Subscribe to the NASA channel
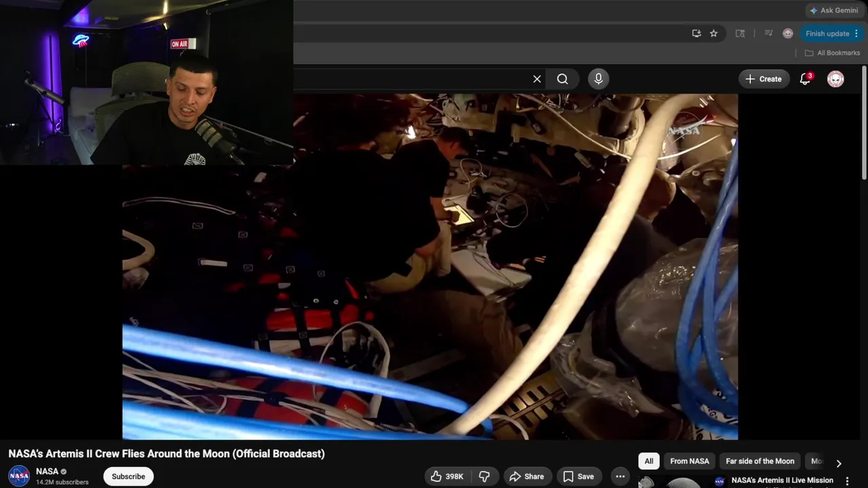Image resolution: width=868 pixels, height=488 pixels. click(x=128, y=476)
